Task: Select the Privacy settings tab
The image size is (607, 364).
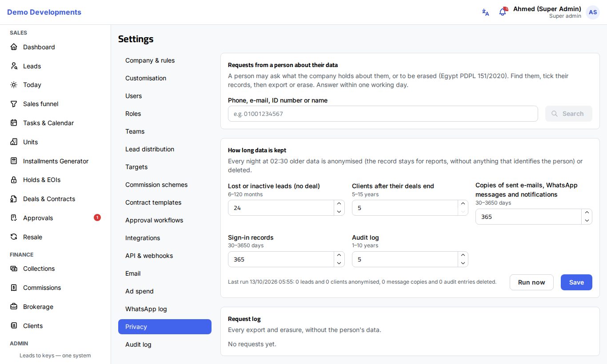Action: click(165, 327)
